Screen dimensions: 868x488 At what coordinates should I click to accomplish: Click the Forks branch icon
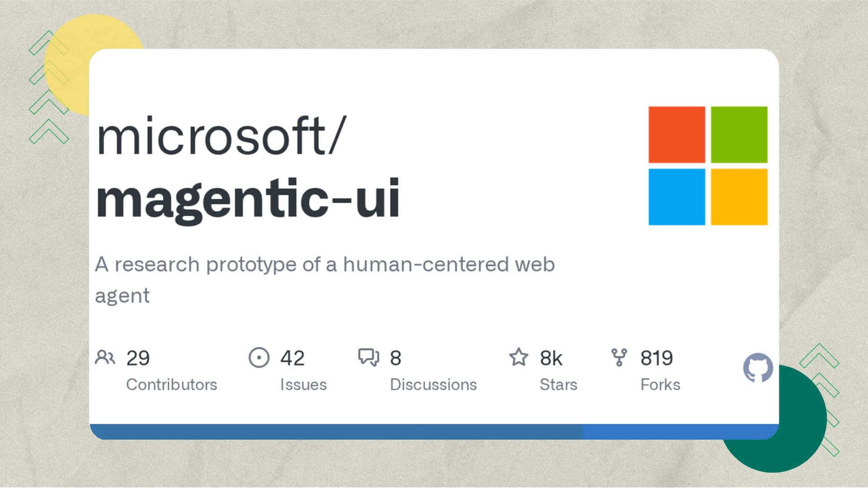coord(619,357)
